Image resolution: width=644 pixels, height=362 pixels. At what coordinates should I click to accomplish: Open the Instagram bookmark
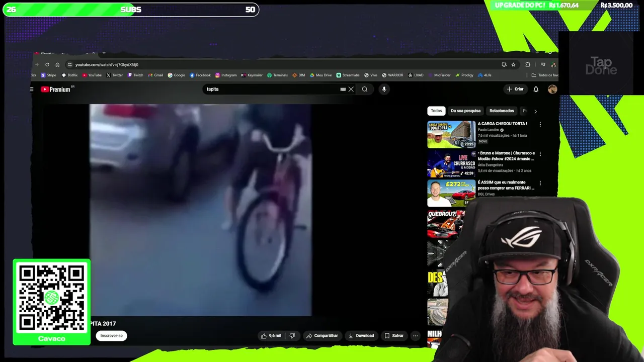coord(226,75)
